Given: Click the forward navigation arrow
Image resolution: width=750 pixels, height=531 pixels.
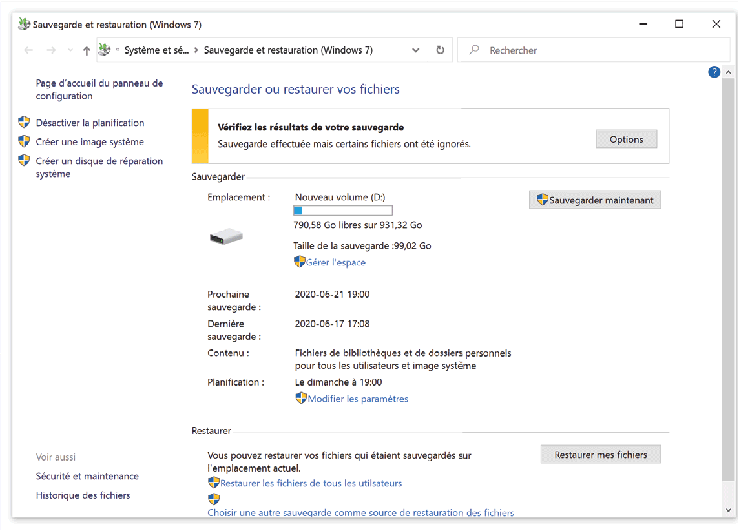Looking at the screenshot, I should (x=51, y=50).
